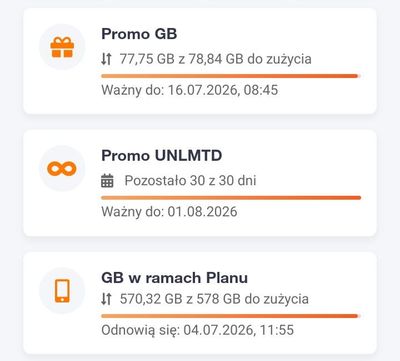
Task: Select the 77,75 GB z 78,84 GB text
Action: pyautogui.click(x=181, y=59)
